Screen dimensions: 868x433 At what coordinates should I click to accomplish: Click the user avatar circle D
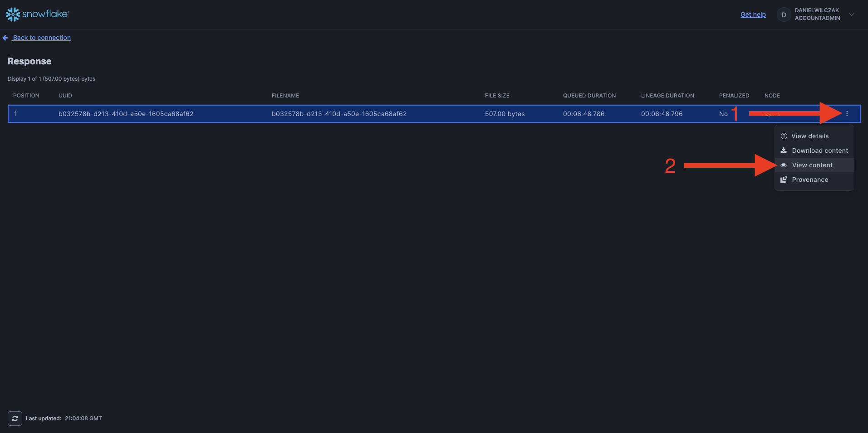(784, 15)
